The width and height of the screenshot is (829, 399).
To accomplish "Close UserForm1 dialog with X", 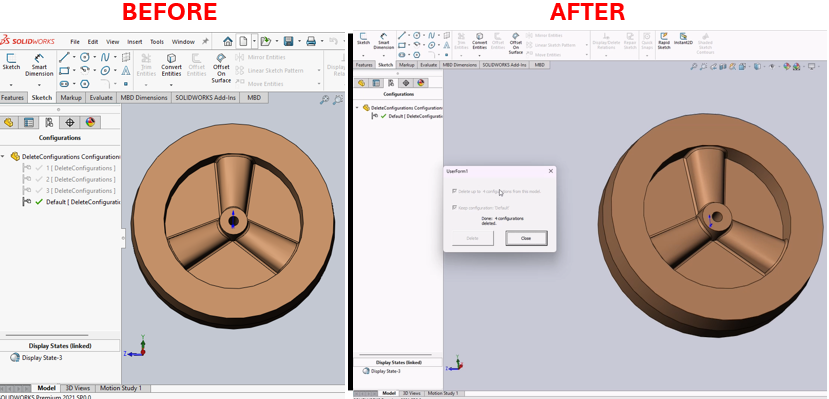I will [550, 171].
